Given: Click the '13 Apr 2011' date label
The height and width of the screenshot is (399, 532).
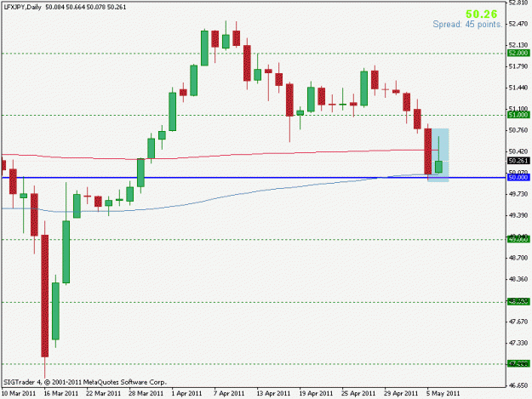Looking at the screenshot, I should pyautogui.click(x=273, y=393).
